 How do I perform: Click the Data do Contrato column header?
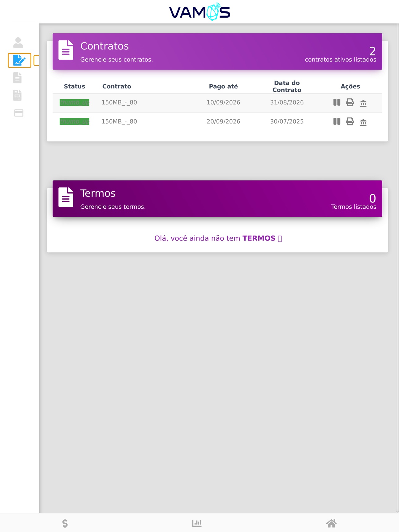(287, 87)
